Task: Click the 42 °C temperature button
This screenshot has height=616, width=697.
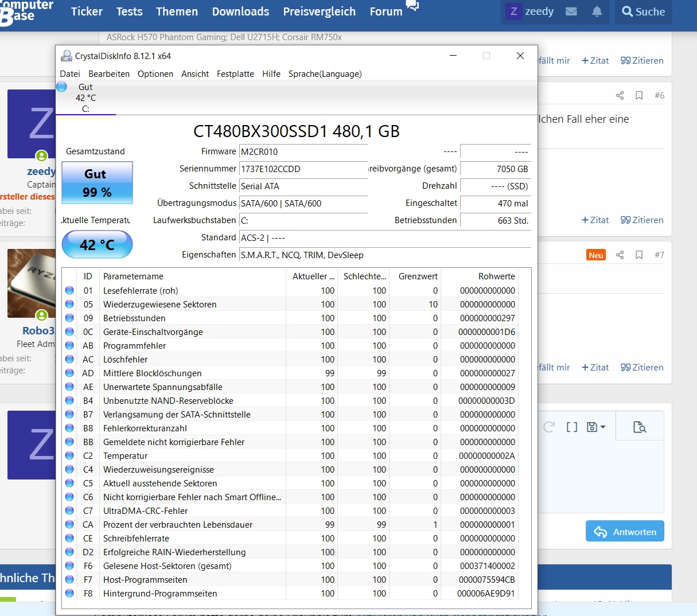Action: (x=97, y=245)
